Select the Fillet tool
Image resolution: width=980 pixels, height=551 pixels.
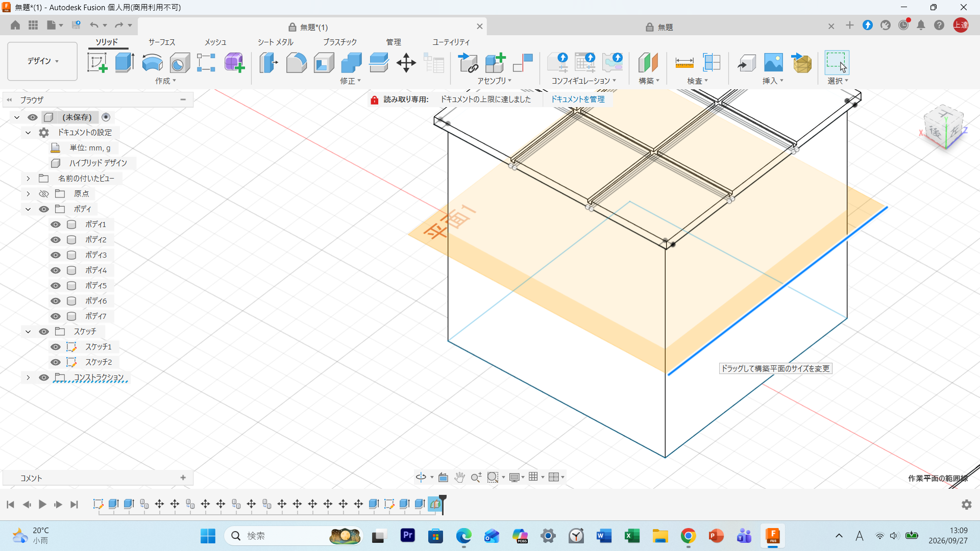click(296, 63)
